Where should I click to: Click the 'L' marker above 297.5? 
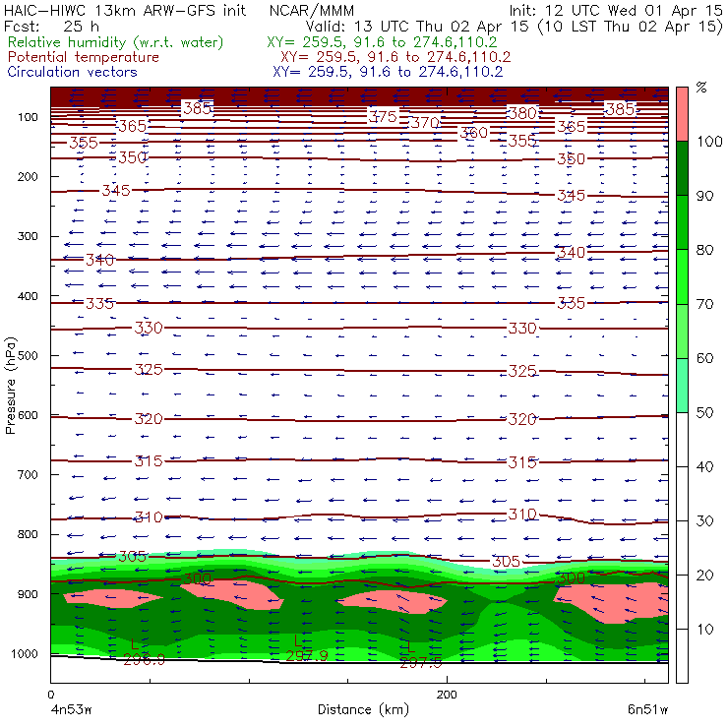coord(410,646)
